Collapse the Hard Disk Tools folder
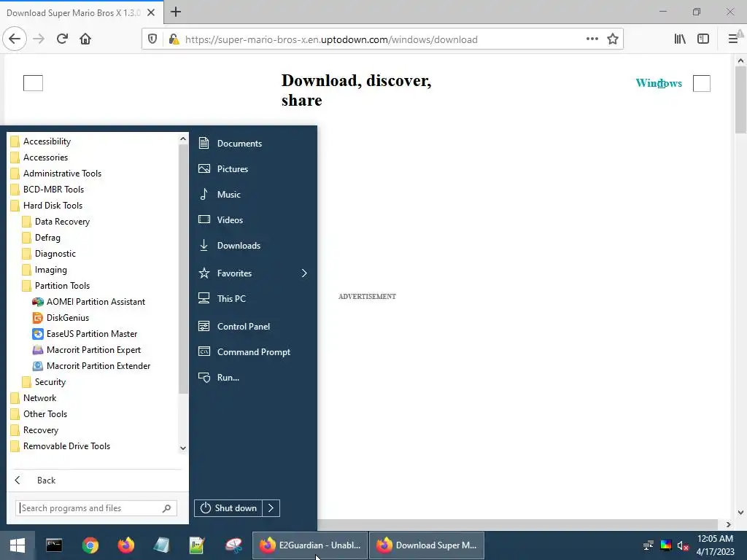Image resolution: width=747 pixels, height=560 pixels. pyautogui.click(x=46, y=205)
